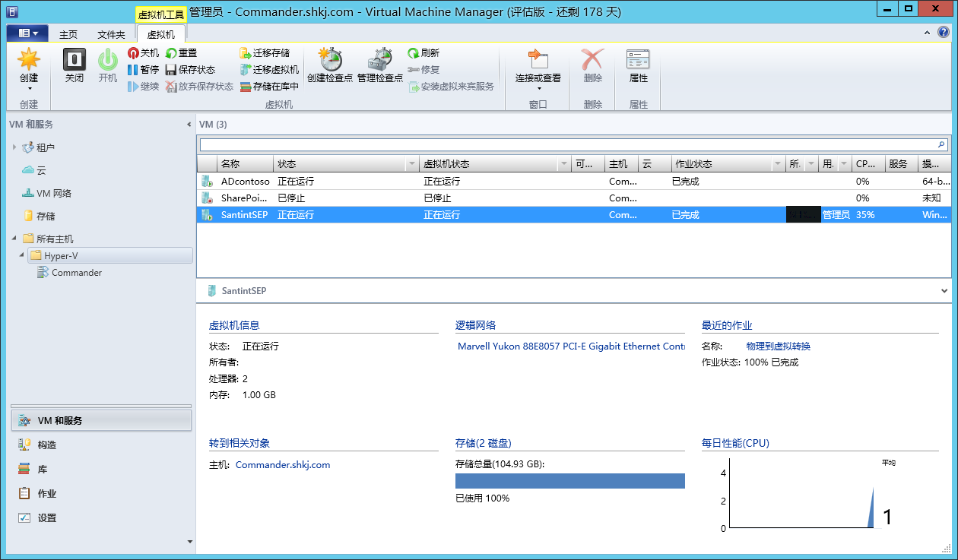Image resolution: width=958 pixels, height=560 pixels.
Task: Click 放弃保存状态 (Discard Saved State)
Action: 199,87
